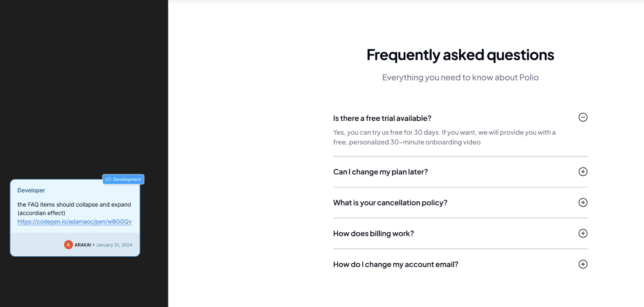644x307 pixels.
Task: Collapse the free trial answer with minus icon
Action: point(583,117)
